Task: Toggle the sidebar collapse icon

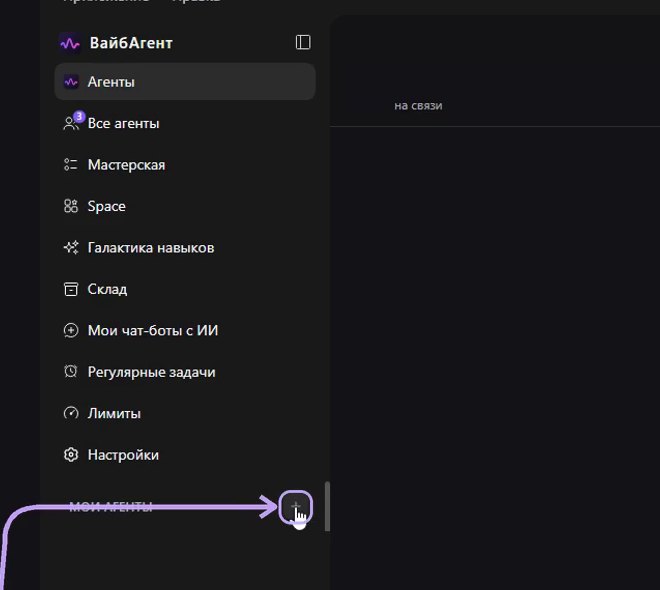Action: [303, 43]
